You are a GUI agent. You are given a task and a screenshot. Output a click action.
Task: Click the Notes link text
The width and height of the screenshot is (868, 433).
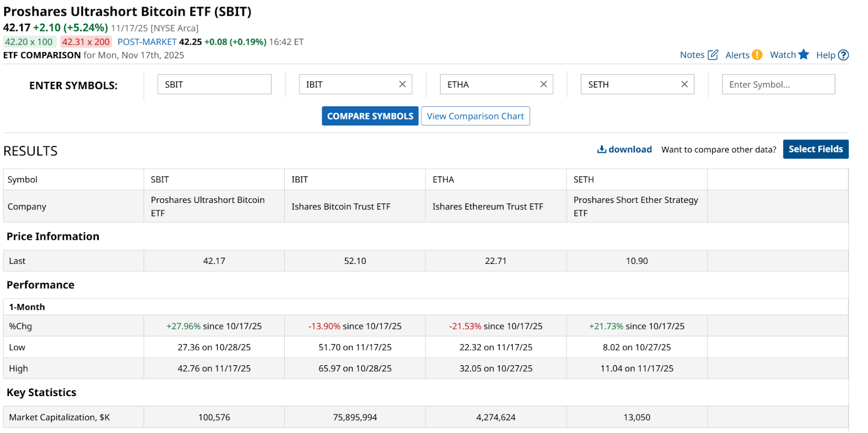692,55
